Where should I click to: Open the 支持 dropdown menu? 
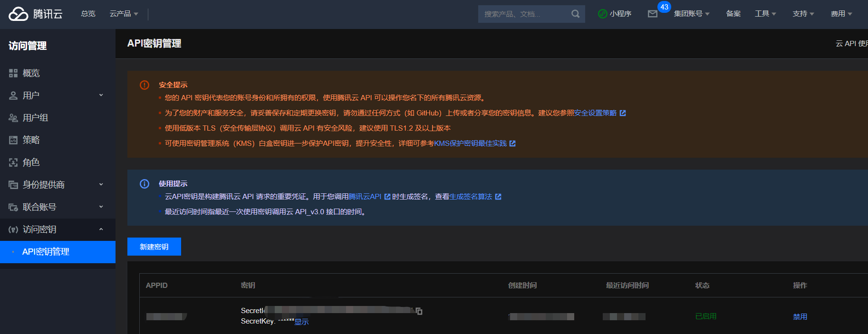[803, 14]
